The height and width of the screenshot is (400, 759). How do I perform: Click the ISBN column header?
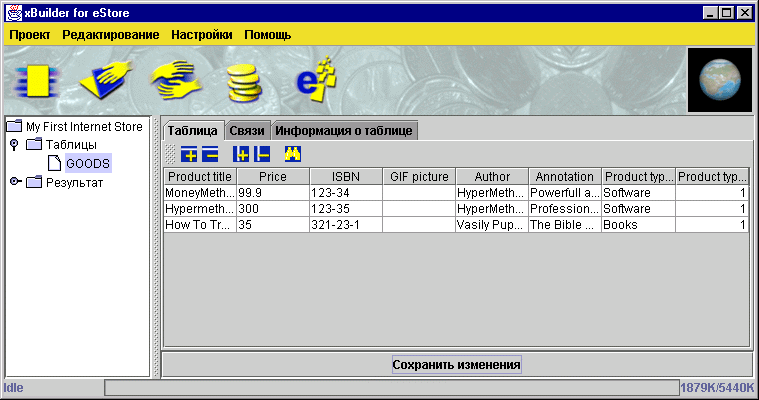pos(346,177)
